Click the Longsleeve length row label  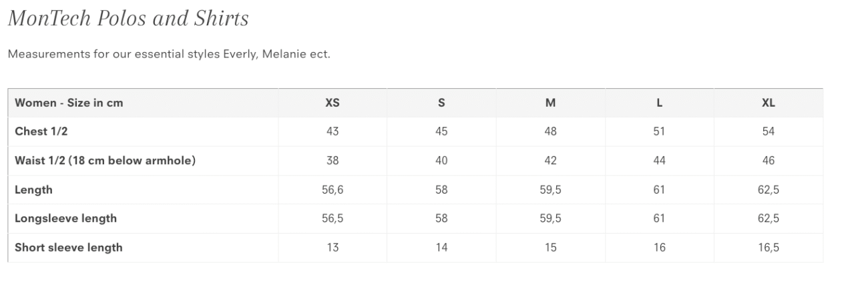coord(65,218)
